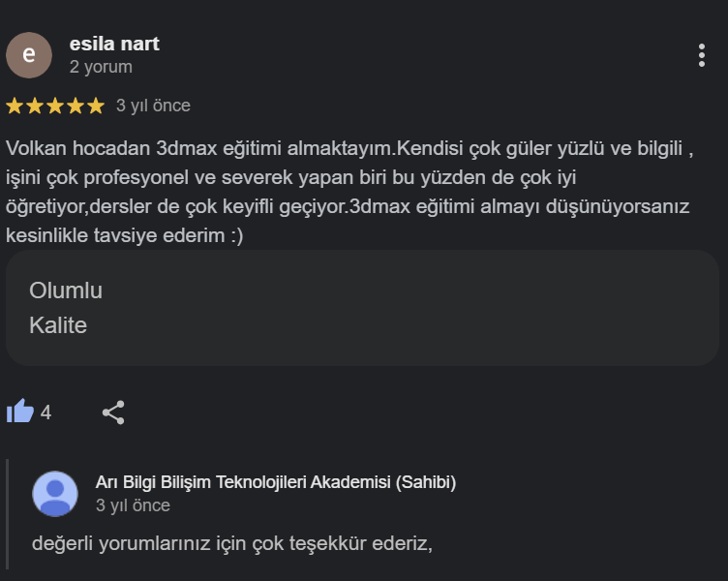Open the owner's blue profile avatar
The image size is (728, 581).
(55, 494)
